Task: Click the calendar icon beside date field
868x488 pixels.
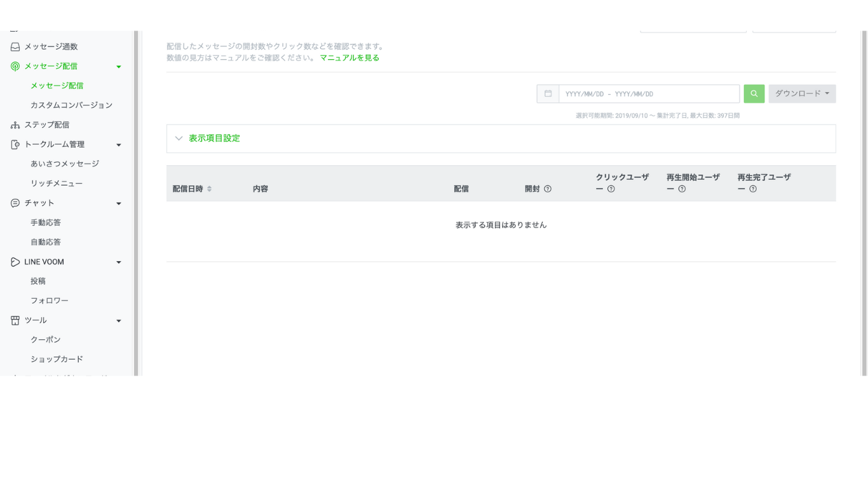Action: (548, 94)
